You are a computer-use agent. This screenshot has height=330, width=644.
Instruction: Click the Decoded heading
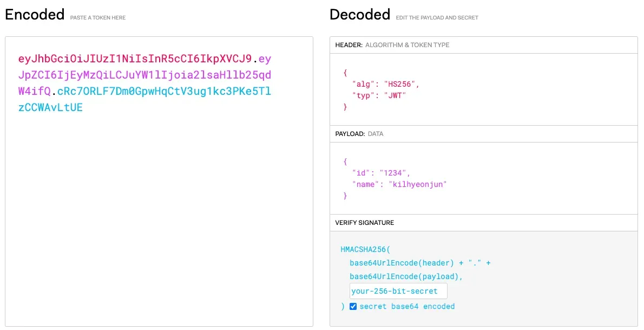click(x=360, y=15)
